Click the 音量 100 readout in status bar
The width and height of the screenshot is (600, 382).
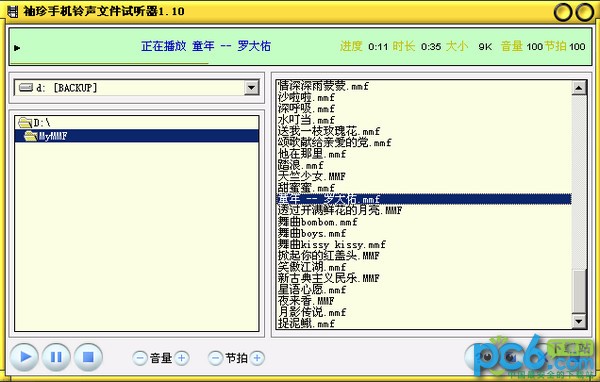(522, 46)
